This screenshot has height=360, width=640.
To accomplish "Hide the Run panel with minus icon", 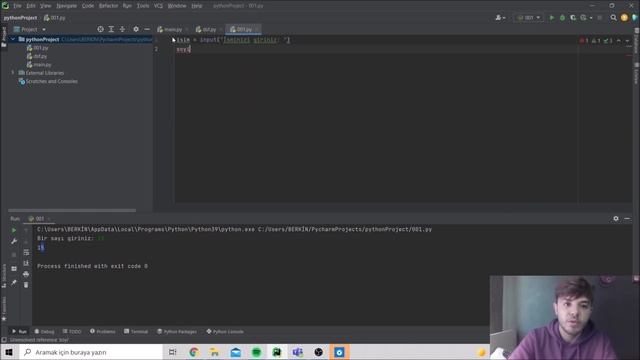I will pos(627,219).
